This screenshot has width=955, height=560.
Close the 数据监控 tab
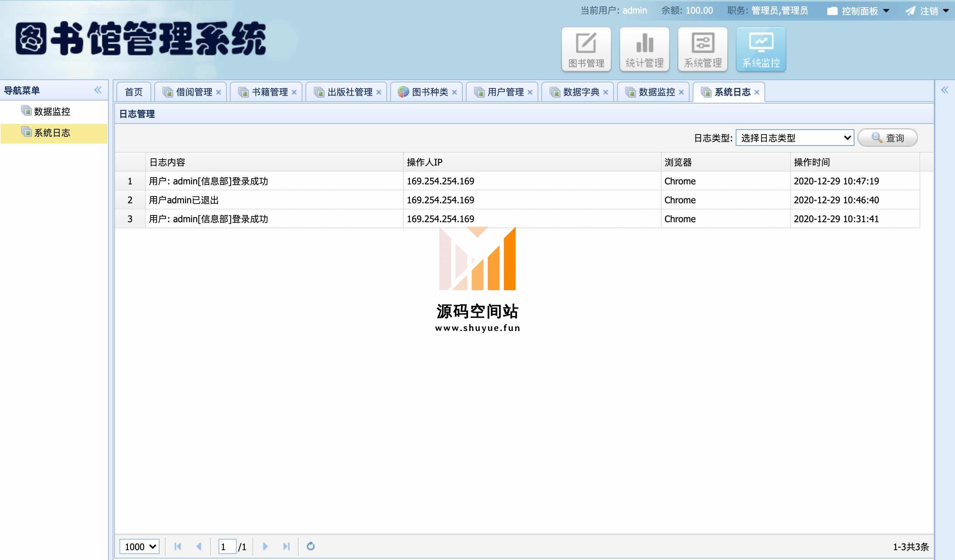[681, 92]
